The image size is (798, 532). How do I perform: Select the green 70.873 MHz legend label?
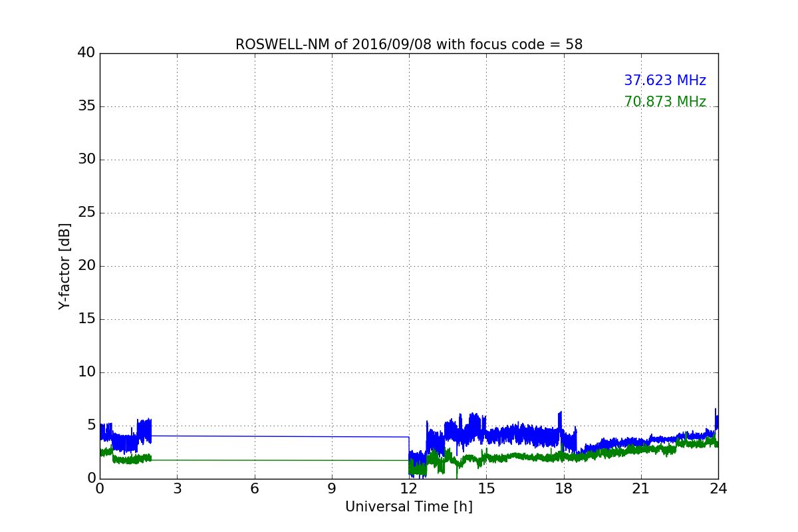click(665, 102)
